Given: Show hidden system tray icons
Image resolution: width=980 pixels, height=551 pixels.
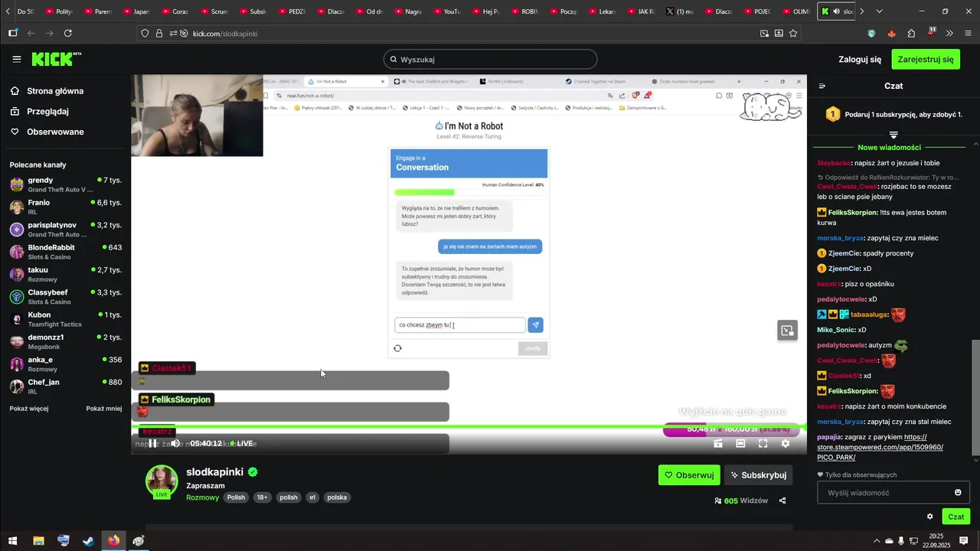Looking at the screenshot, I should click(876, 540).
